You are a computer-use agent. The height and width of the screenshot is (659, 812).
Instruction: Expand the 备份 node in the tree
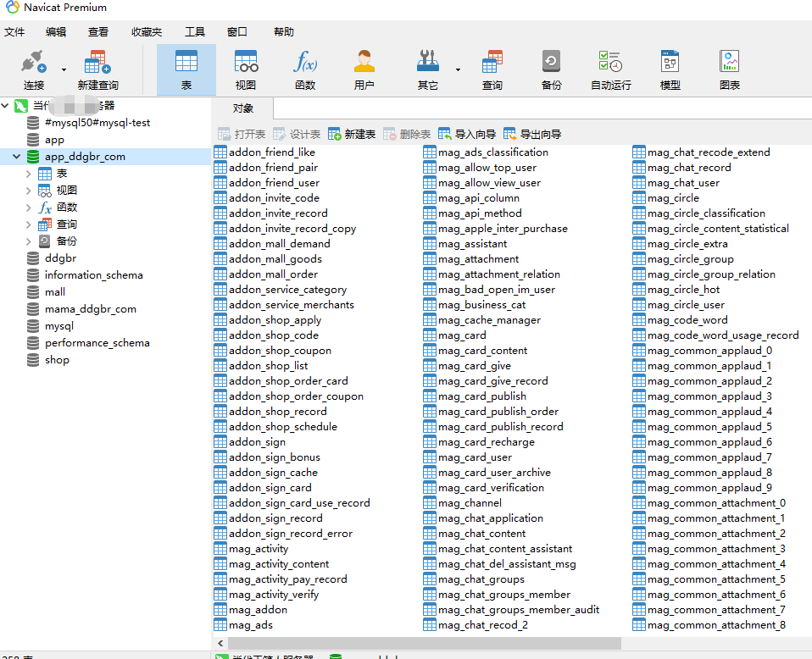pos(29,241)
